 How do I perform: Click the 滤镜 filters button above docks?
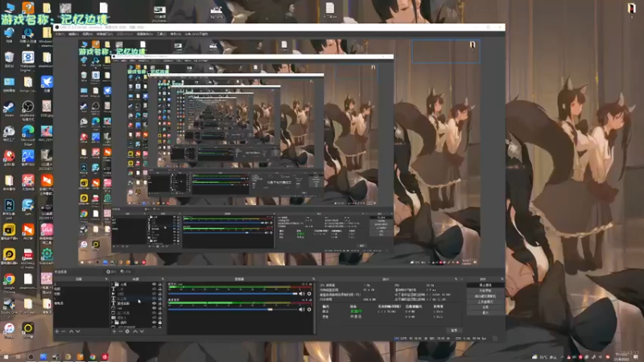click(x=126, y=272)
